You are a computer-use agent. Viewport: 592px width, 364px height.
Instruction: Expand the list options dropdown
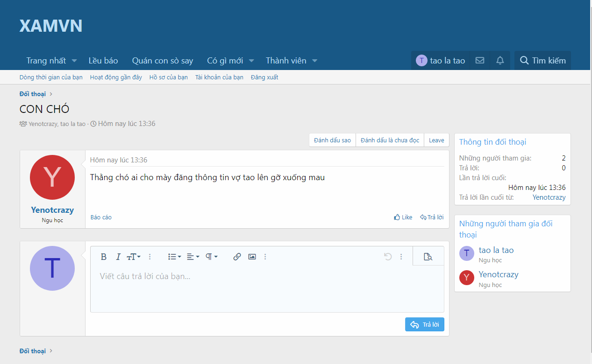(174, 257)
